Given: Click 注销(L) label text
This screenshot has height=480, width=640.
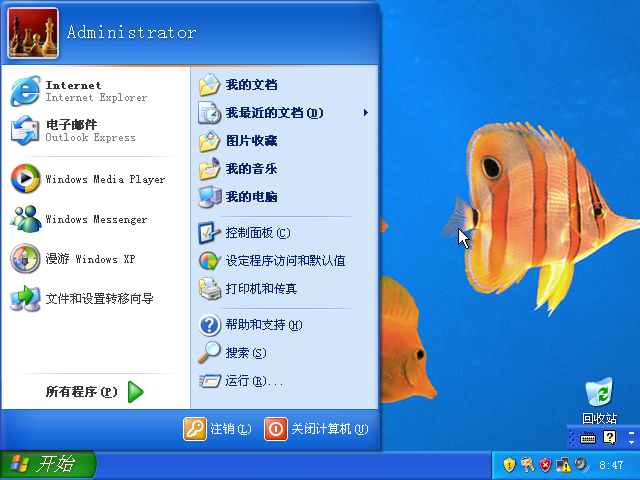Looking at the screenshot, I should click(231, 429).
